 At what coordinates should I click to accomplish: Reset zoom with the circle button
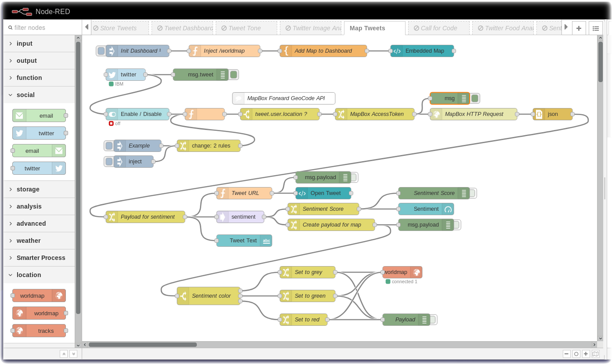(576, 354)
